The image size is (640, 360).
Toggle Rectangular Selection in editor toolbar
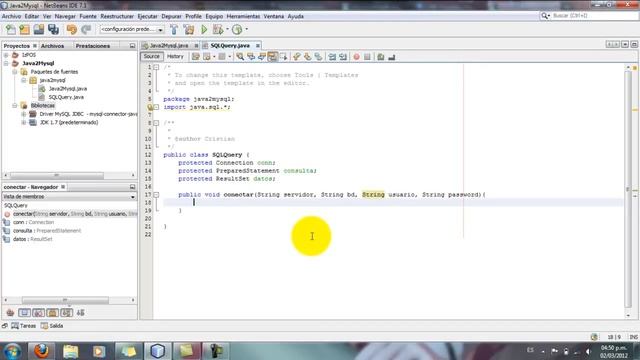(283, 57)
